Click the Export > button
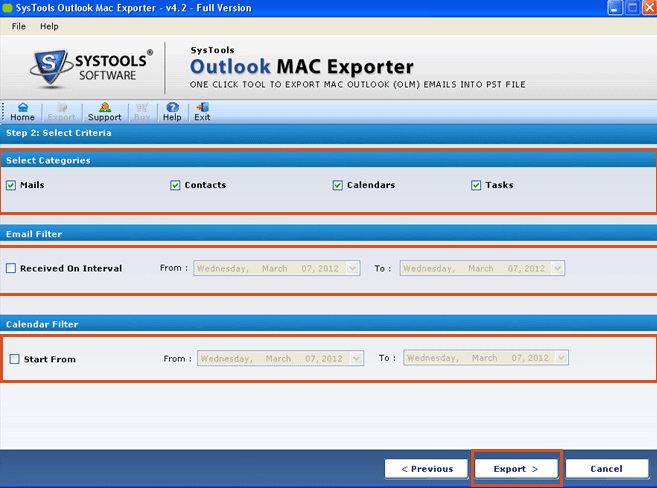The height and width of the screenshot is (488, 657). click(x=516, y=469)
